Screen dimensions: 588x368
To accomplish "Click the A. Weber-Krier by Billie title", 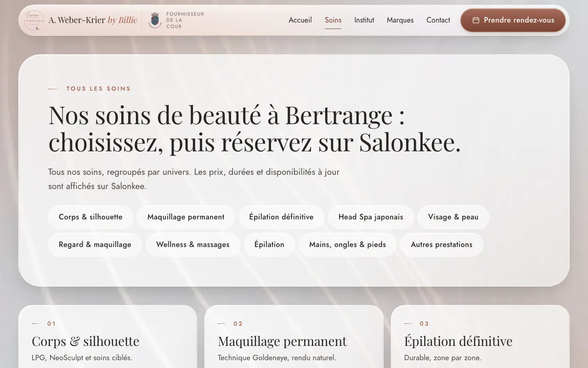I will [93, 20].
